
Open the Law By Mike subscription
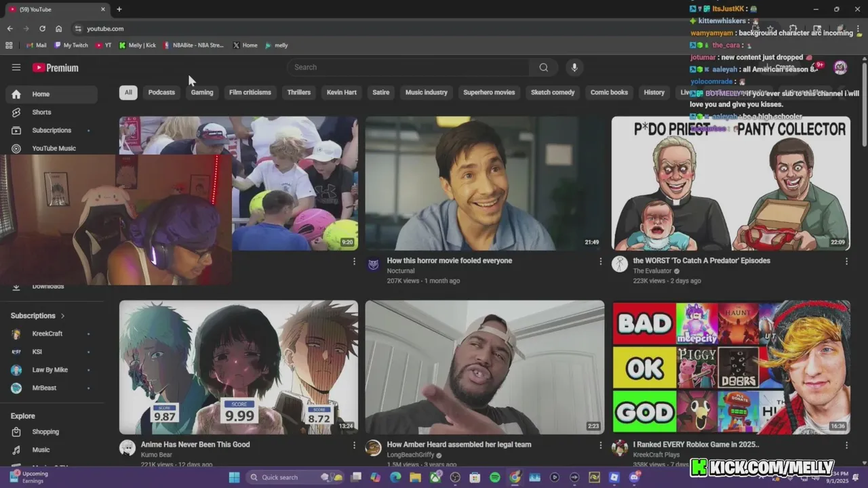[52, 370]
